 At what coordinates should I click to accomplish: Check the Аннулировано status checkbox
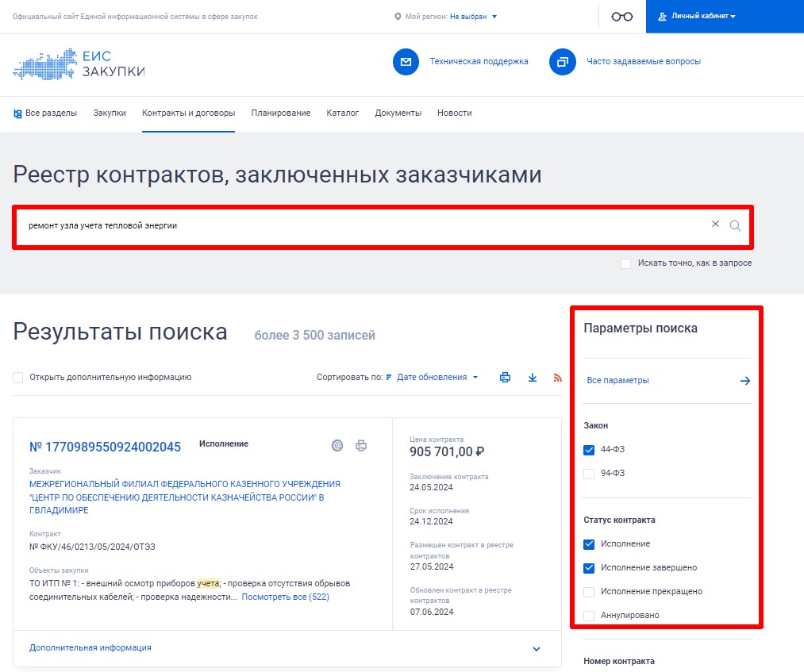(589, 616)
